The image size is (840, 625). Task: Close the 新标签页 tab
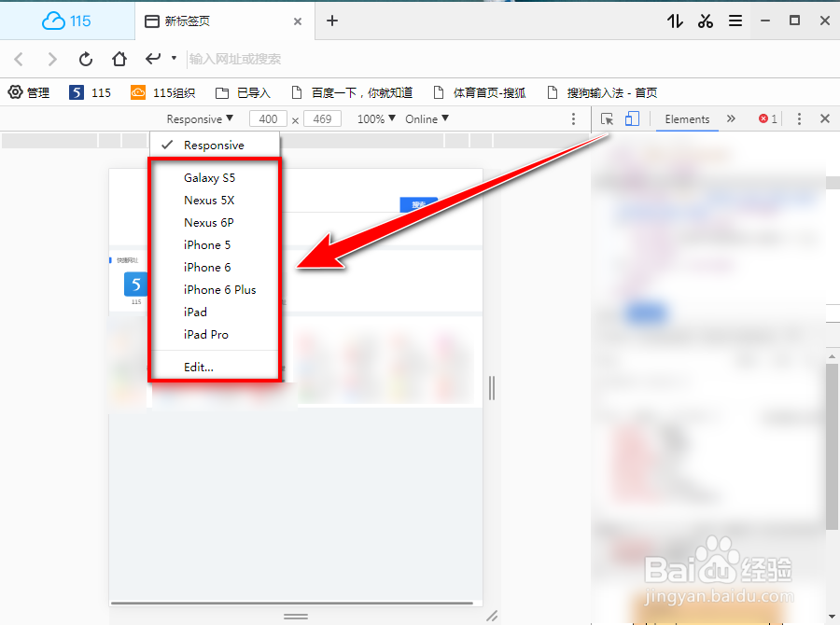point(298,21)
